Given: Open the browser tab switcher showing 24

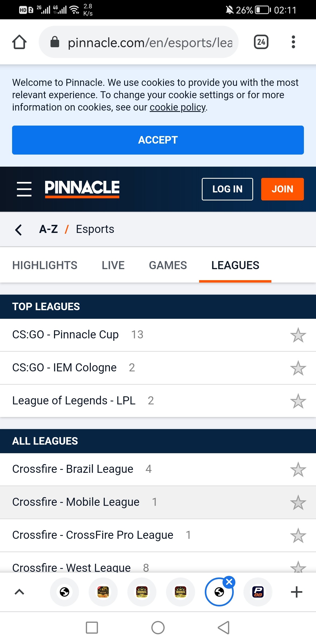Looking at the screenshot, I should click(261, 42).
